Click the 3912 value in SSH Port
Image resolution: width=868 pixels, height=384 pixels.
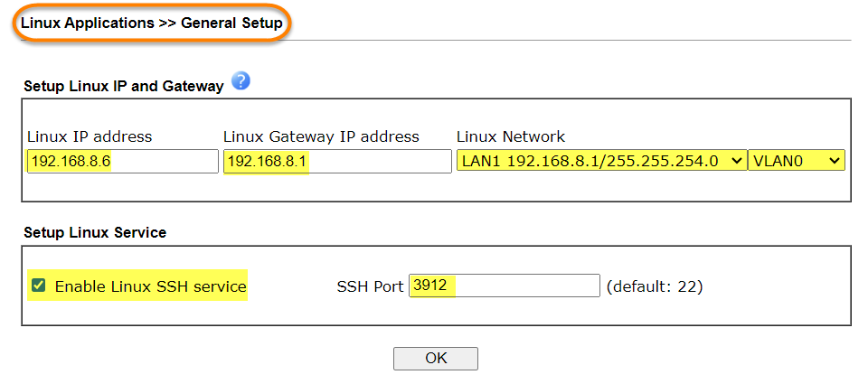(x=430, y=286)
